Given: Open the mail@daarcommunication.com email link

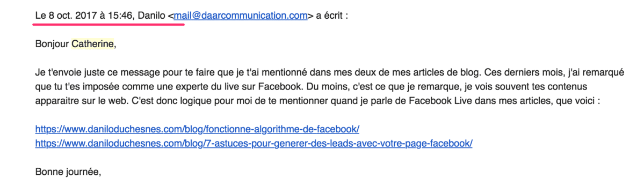Looking at the screenshot, I should (x=240, y=16).
